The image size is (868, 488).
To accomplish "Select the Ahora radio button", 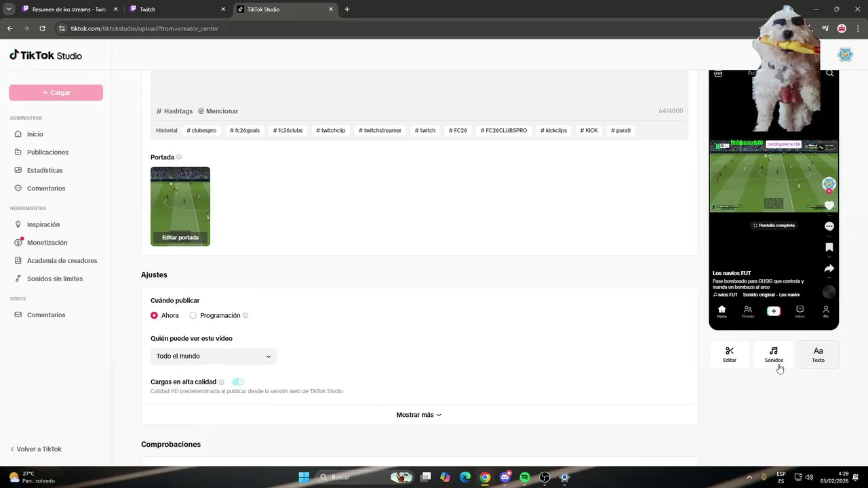I will click(x=154, y=316).
